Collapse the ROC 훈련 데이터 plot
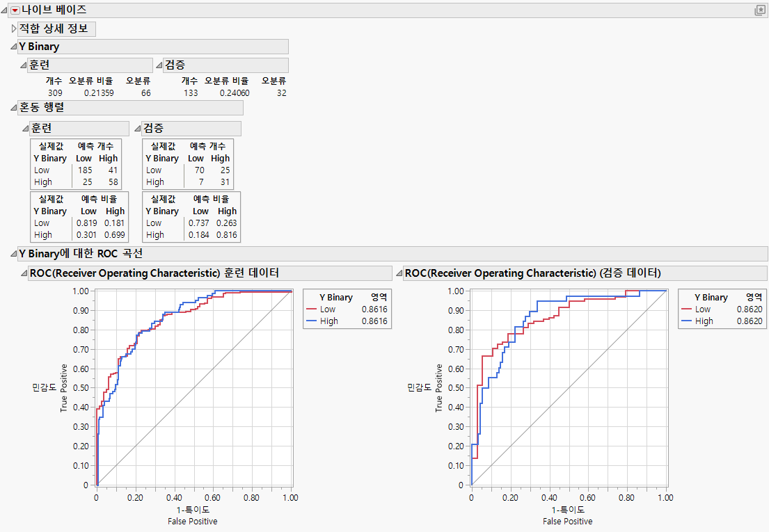 point(24,273)
